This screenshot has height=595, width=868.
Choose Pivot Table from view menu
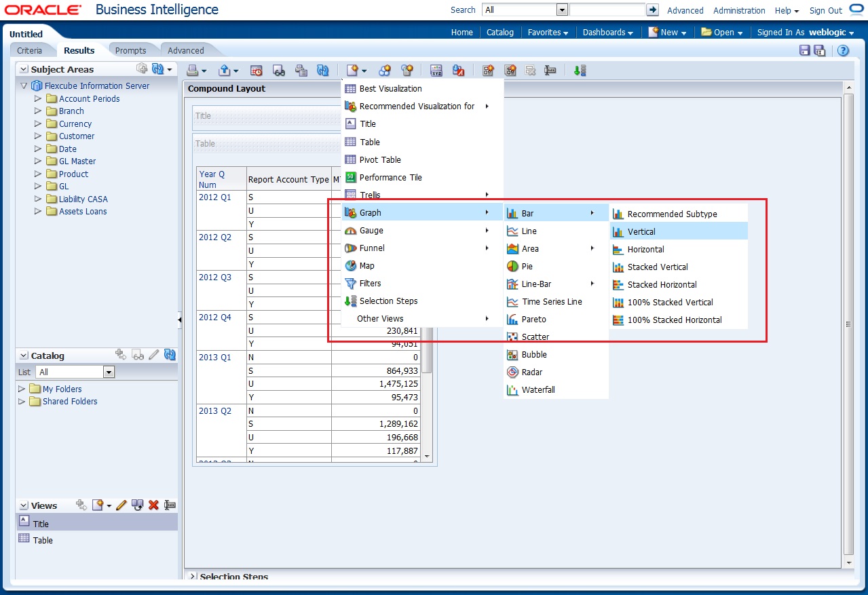pyautogui.click(x=422, y=159)
